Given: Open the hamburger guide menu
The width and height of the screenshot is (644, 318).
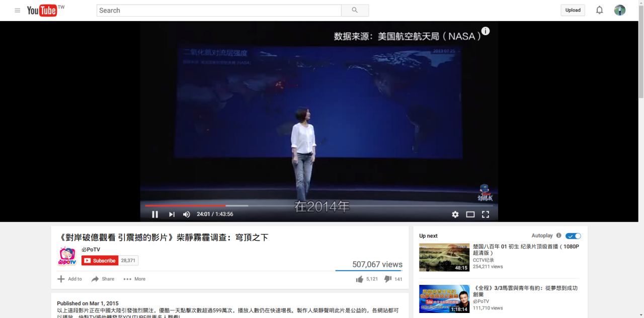Looking at the screenshot, I should click(18, 10).
